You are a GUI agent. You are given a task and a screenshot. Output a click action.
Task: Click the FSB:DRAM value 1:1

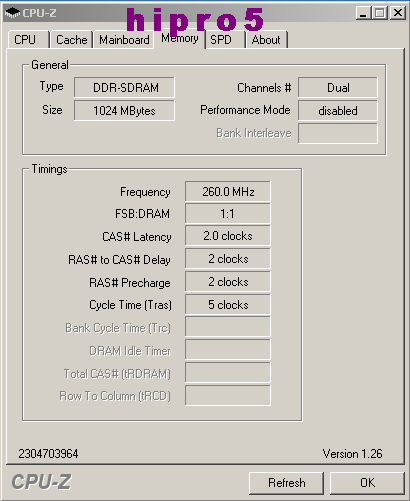[x=228, y=213]
